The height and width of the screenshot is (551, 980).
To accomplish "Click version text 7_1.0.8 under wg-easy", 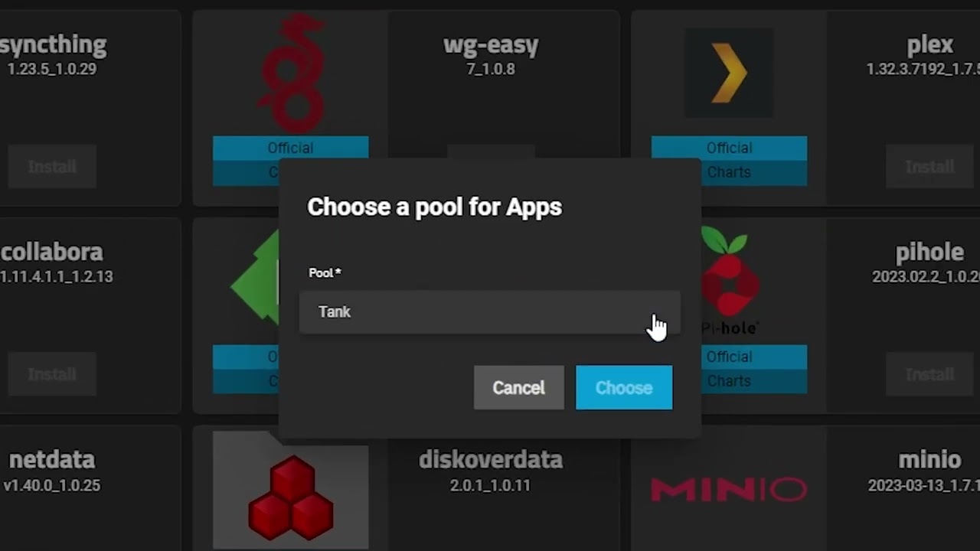I will coord(491,69).
